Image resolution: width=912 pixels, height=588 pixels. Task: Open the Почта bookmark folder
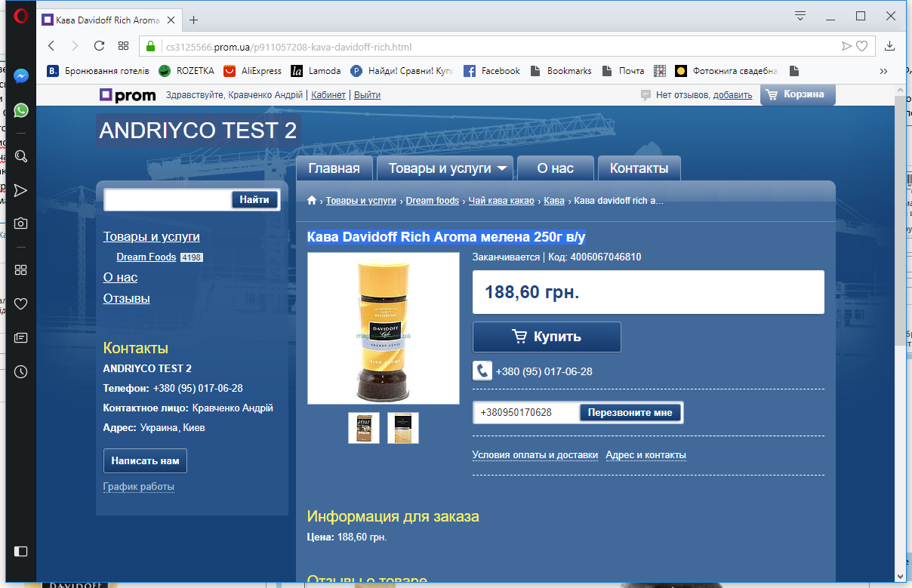tap(623, 71)
